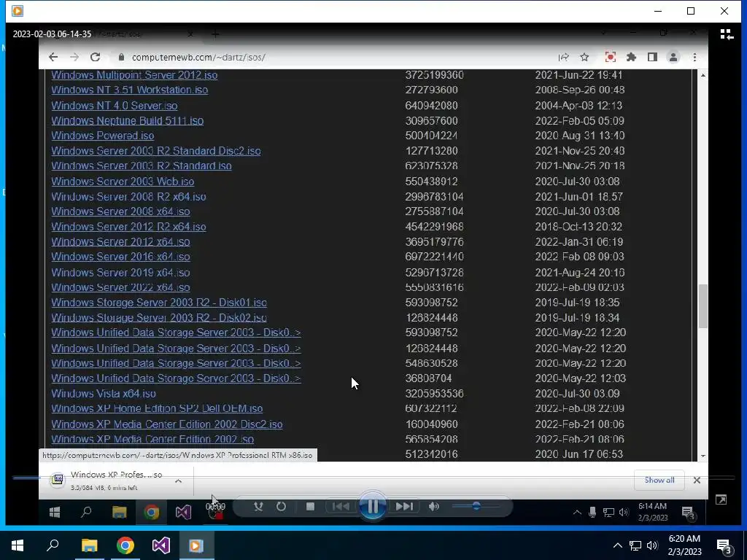Image resolution: width=747 pixels, height=560 pixels.
Task: Click the file size 6972221440
Action: [435, 256]
